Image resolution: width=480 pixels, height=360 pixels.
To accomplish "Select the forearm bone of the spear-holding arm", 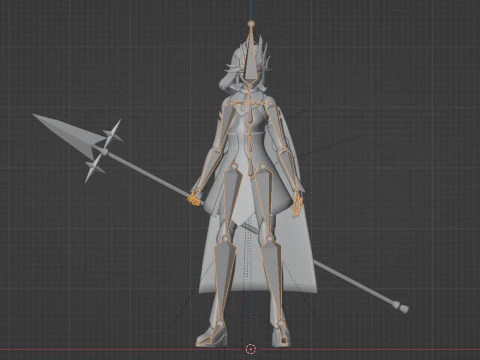I will pyautogui.click(x=210, y=170).
